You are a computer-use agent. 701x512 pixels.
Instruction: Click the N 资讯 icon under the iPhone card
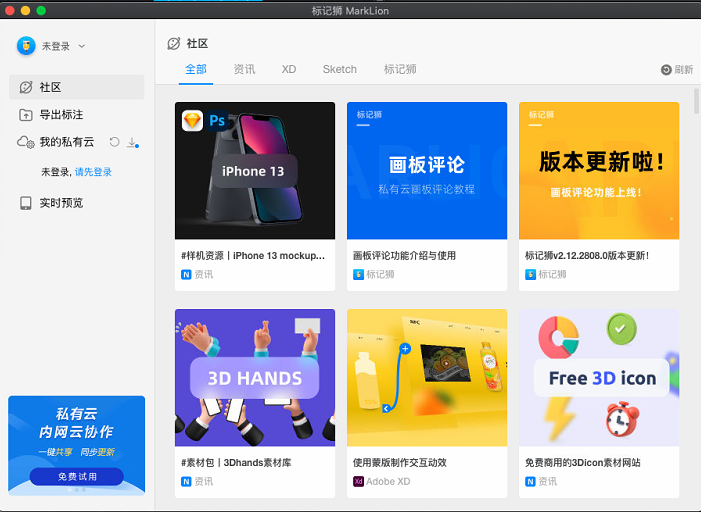[x=186, y=275]
